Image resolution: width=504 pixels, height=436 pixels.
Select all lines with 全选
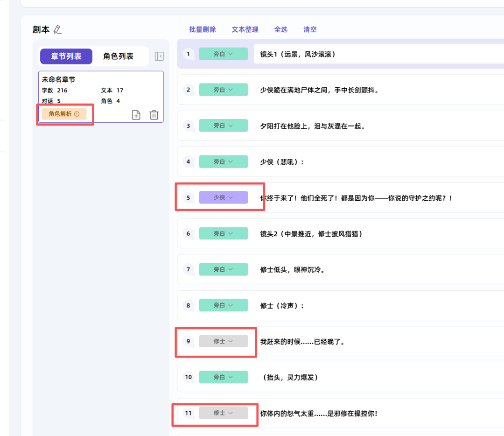tap(281, 29)
